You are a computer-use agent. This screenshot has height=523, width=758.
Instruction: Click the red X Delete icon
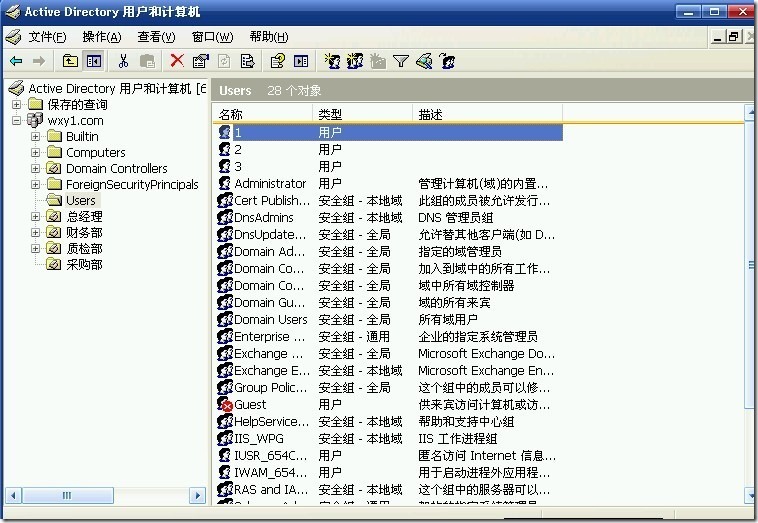click(x=177, y=61)
